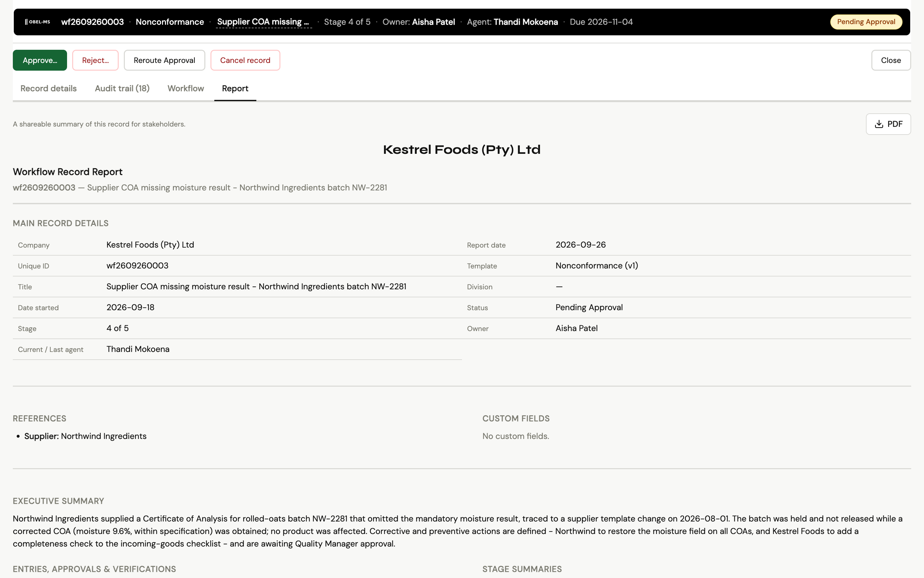Click owner name Aisha Patel in header
The image size is (924, 578).
pyautogui.click(x=433, y=22)
